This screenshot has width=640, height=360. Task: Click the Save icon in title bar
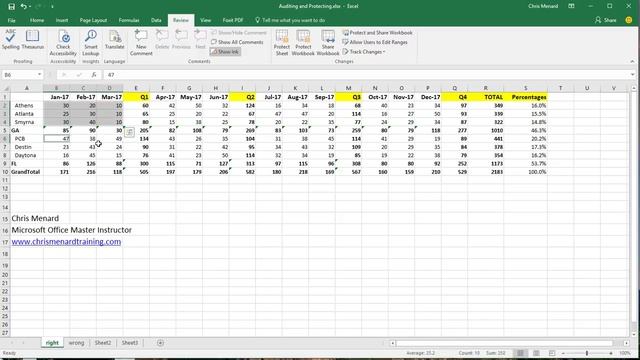click(x=11, y=6)
